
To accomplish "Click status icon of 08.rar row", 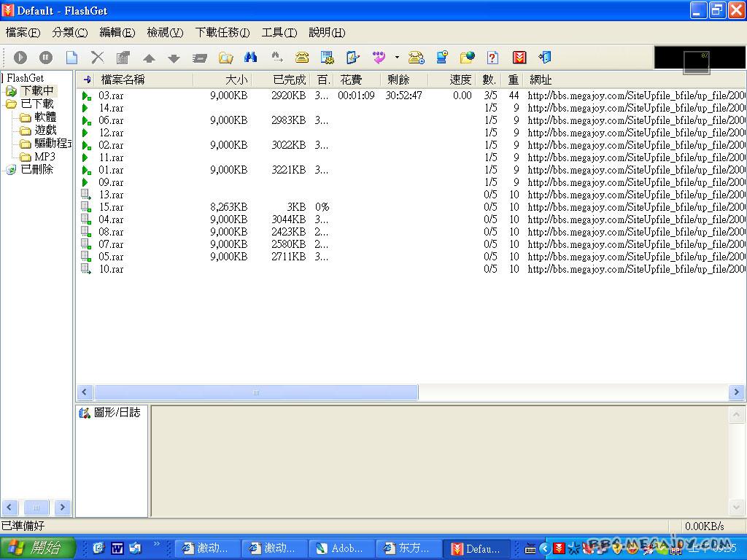I will (x=86, y=232).
